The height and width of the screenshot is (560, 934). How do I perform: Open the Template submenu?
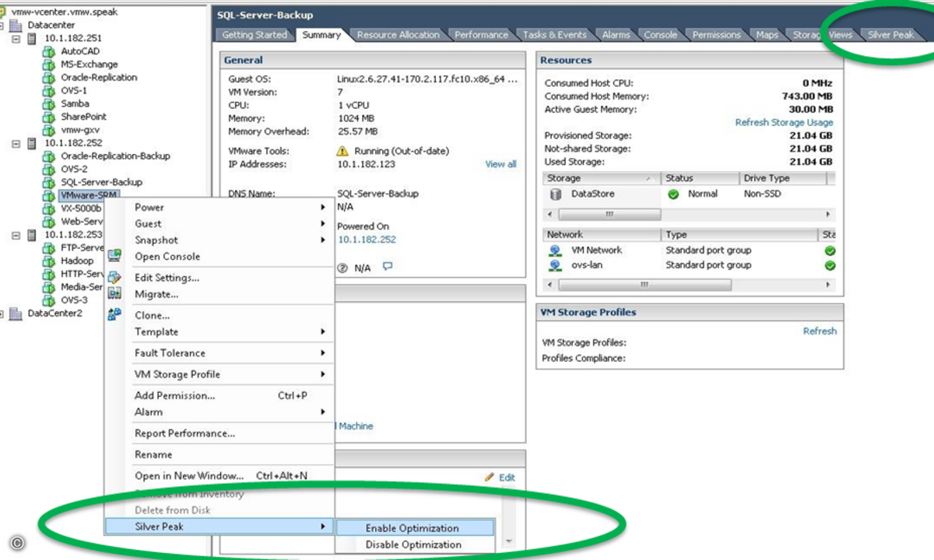(x=219, y=332)
